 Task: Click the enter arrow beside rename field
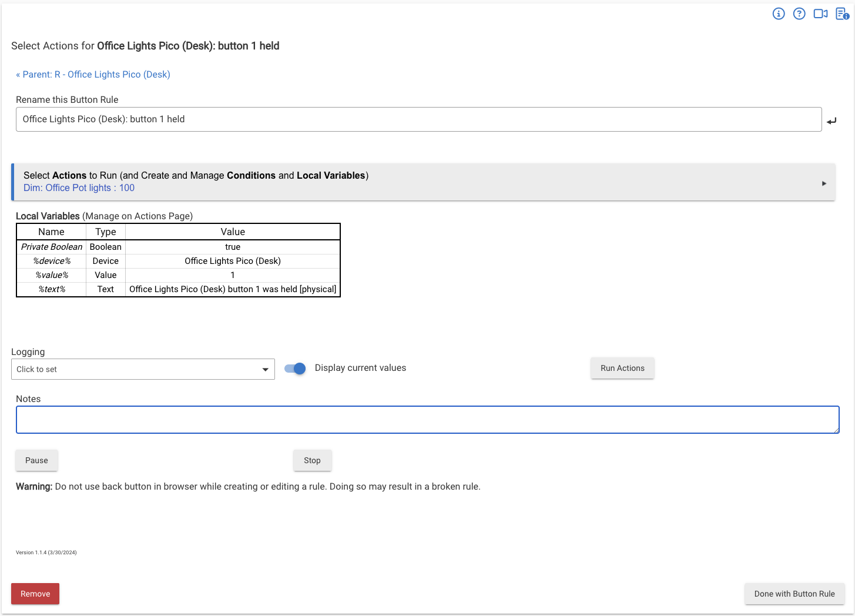(831, 121)
